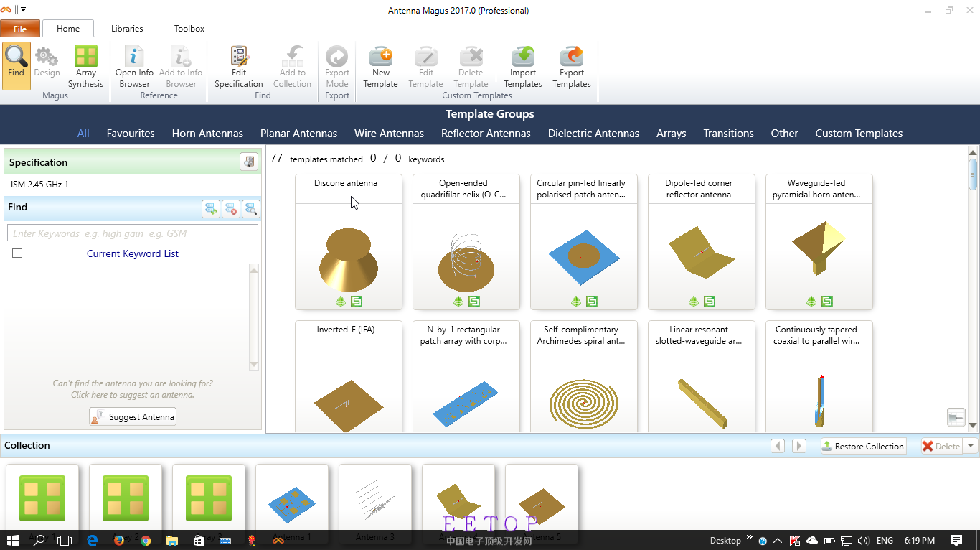Switch to the Libraries ribbon tab
Viewport: 980px width, 550px height.
tap(127, 29)
